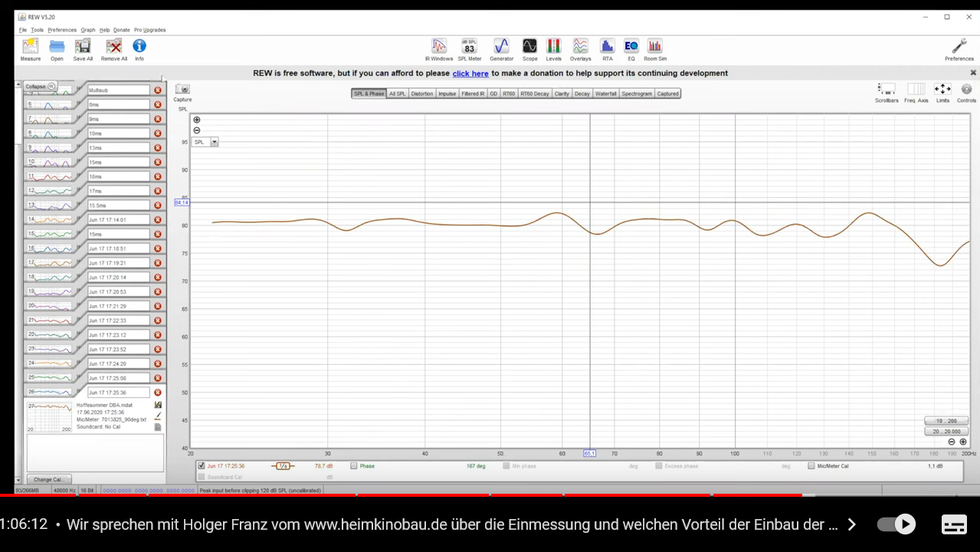
Task: Open the SPL axis dropdown
Action: pyautogui.click(x=215, y=142)
